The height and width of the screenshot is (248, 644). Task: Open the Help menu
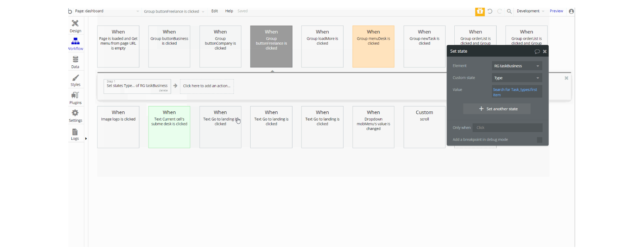tap(229, 11)
